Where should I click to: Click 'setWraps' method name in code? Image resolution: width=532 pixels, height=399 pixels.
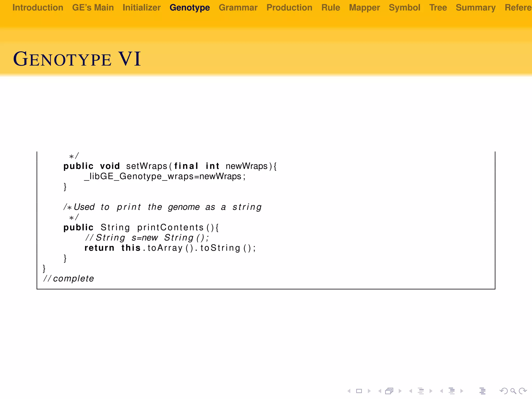point(147,166)
